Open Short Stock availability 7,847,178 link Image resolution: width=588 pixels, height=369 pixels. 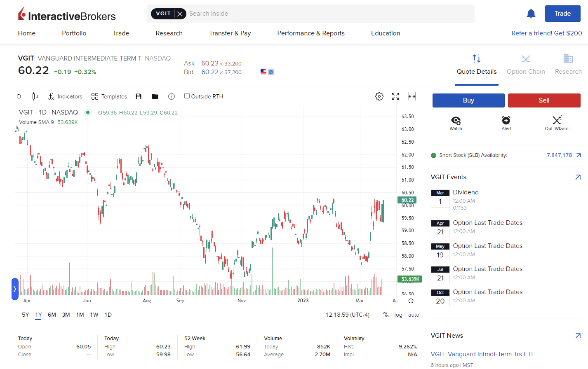tap(560, 155)
